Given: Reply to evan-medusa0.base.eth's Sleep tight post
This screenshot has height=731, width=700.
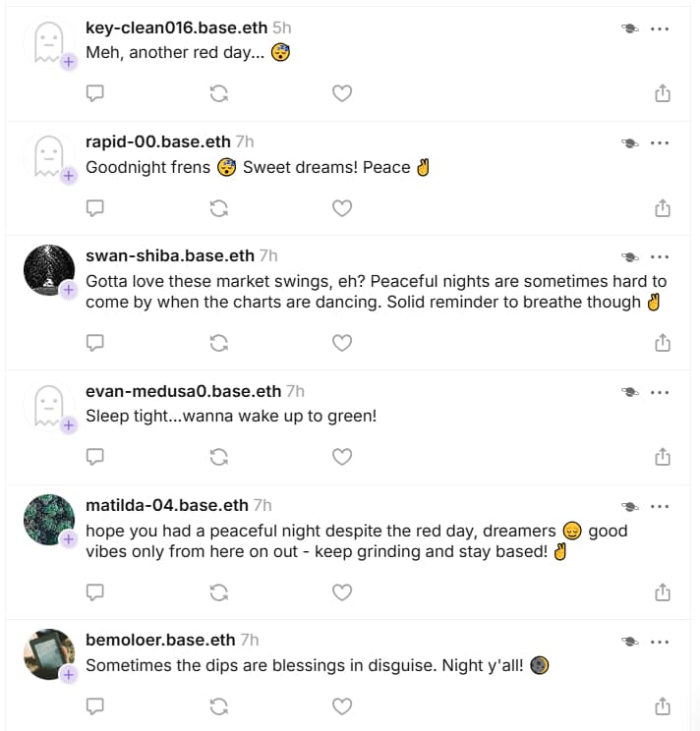Looking at the screenshot, I should pyautogui.click(x=95, y=457).
